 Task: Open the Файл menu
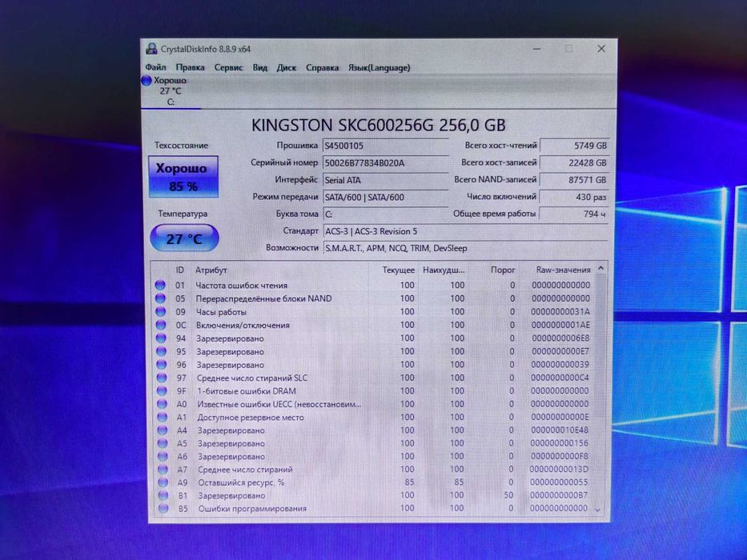coord(156,68)
